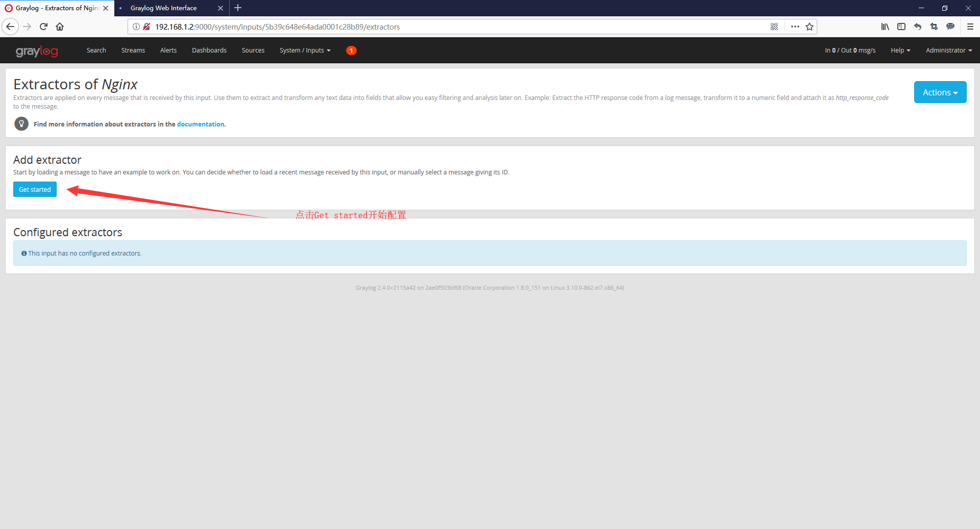Click the browser forward arrow
The image size is (980, 529).
pos(28,27)
